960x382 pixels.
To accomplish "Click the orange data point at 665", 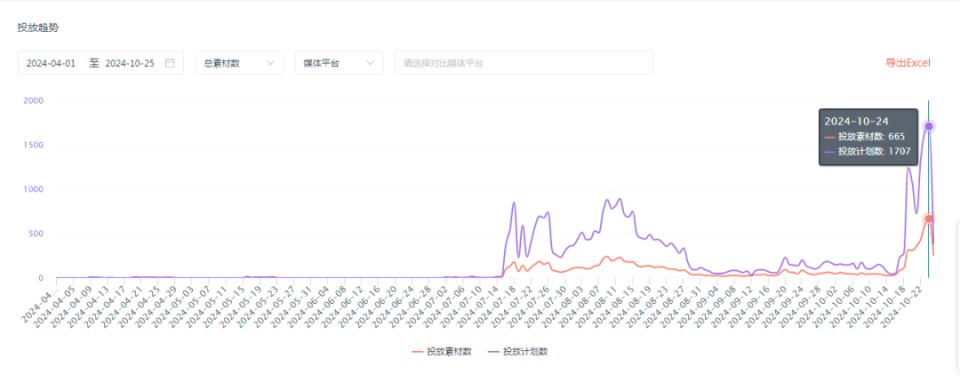I will [929, 219].
